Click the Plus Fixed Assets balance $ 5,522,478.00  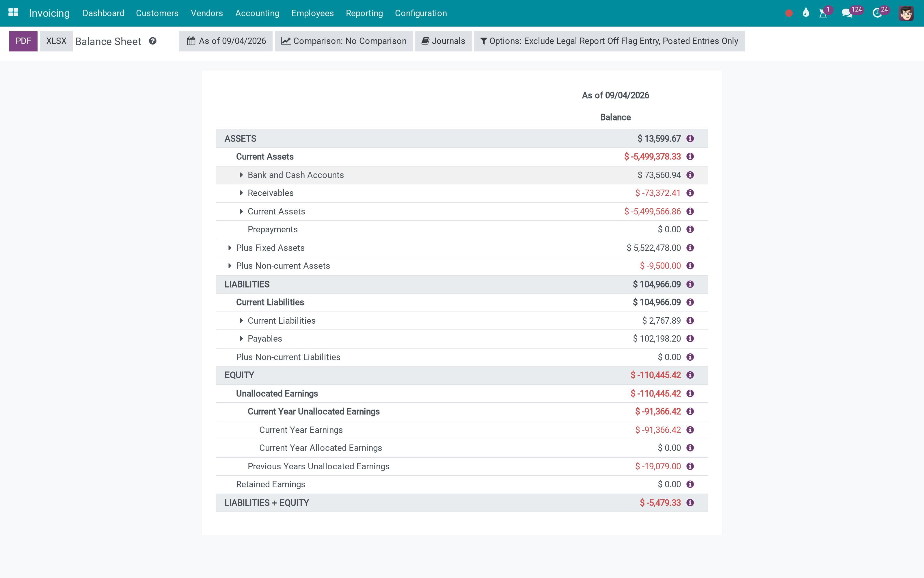pos(654,248)
